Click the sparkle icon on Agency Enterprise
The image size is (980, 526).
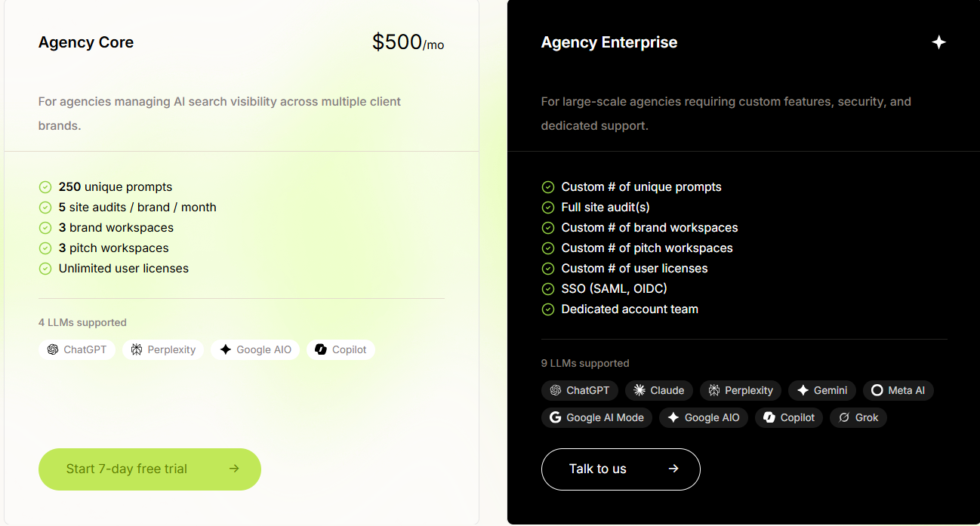tap(938, 42)
